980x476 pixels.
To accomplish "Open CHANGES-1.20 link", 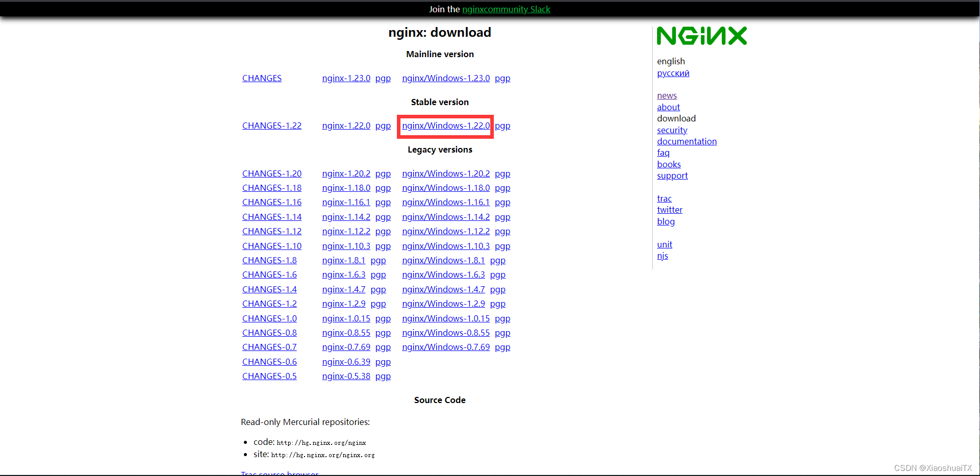I will point(272,173).
